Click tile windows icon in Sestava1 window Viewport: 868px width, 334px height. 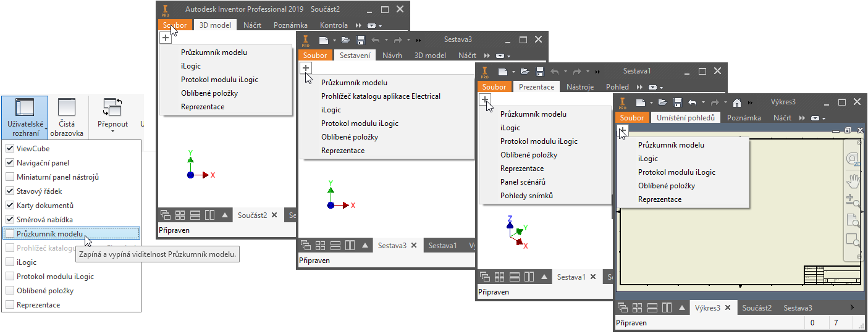500,277
